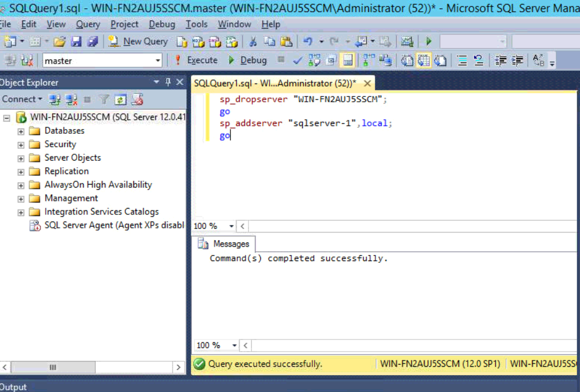The image size is (580, 392).
Task: Toggle IntelliSense Enabled button
Action: point(348,60)
